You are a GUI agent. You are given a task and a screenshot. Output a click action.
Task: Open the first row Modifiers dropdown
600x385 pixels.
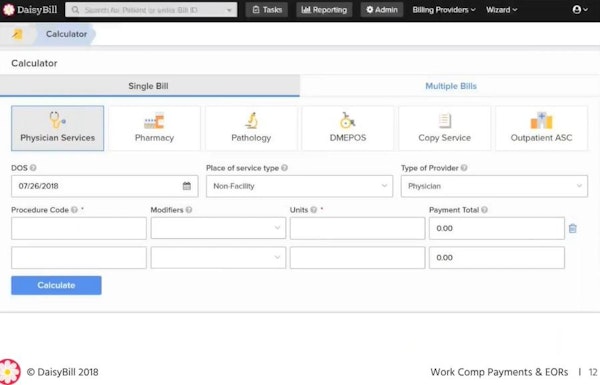(x=218, y=228)
